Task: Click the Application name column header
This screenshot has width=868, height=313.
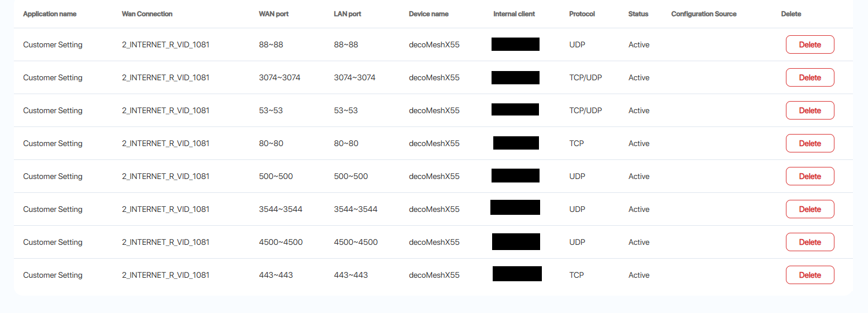Action: 50,14
